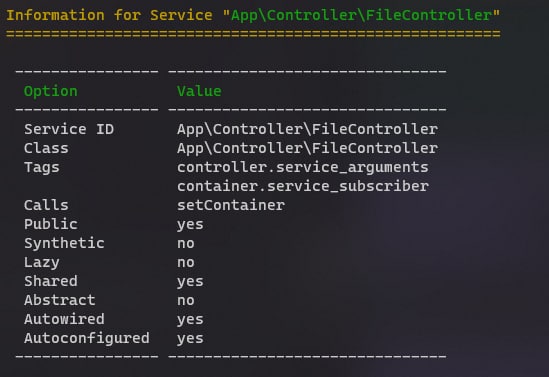Click the Synthetic row's no value

(186, 244)
